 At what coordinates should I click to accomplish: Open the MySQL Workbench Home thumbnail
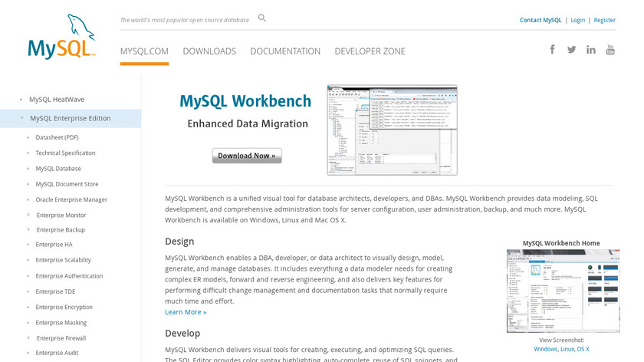pyautogui.click(x=563, y=291)
